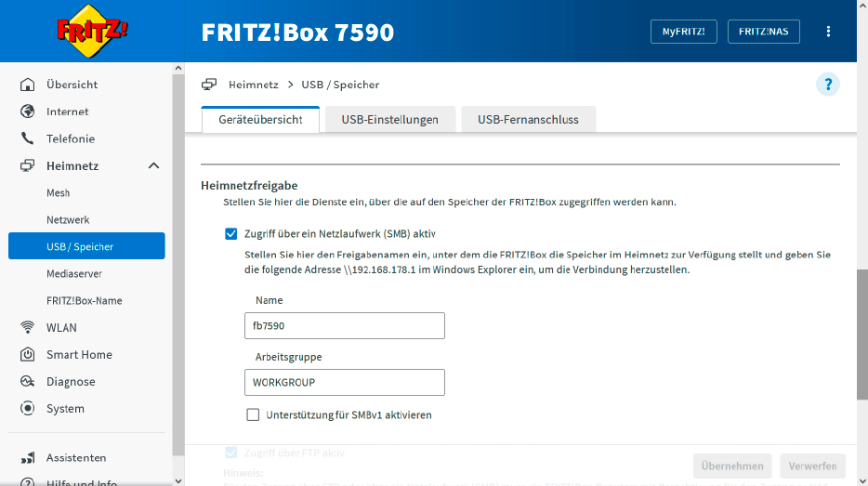868x486 pixels.
Task: Disable SMB network drive access checkbox
Action: [230, 233]
